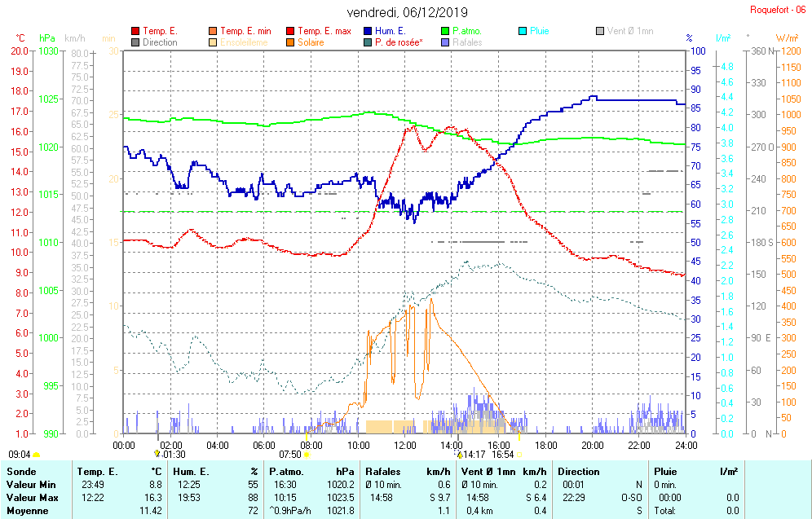Click the blue Hum. E. legend swatch
Image resolution: width=812 pixels, height=519 pixels.
[368, 31]
